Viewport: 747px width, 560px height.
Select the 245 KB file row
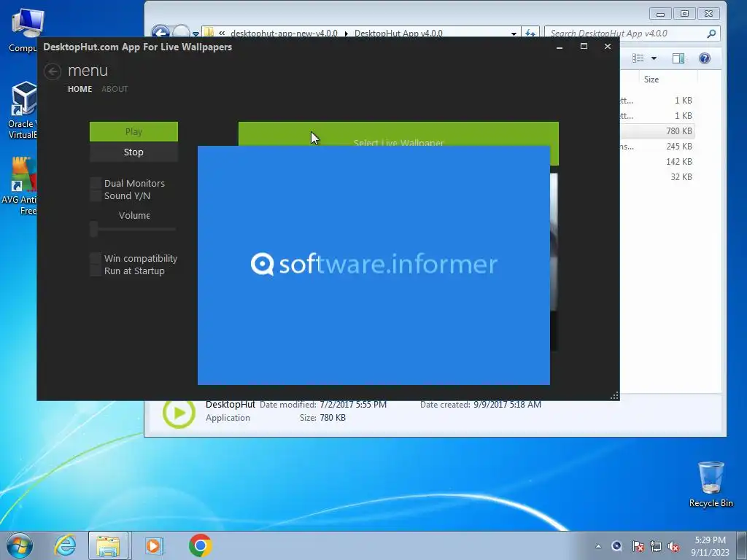pyautogui.click(x=657, y=146)
